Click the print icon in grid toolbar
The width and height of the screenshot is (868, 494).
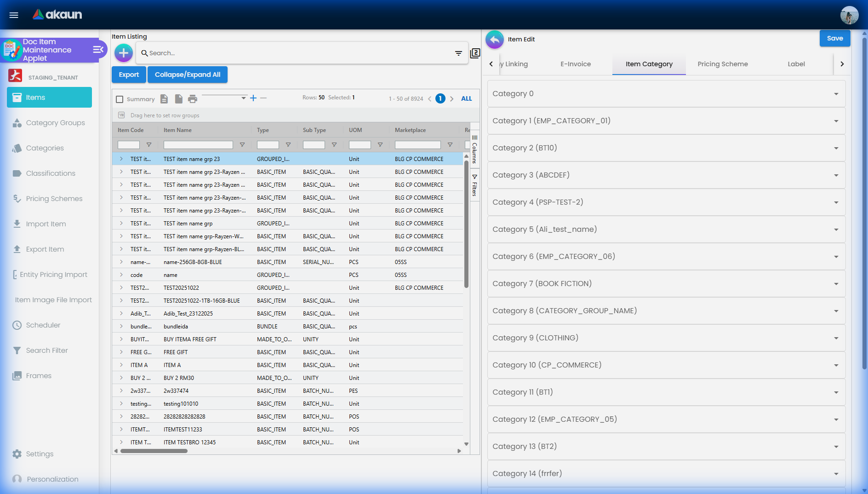pos(193,99)
